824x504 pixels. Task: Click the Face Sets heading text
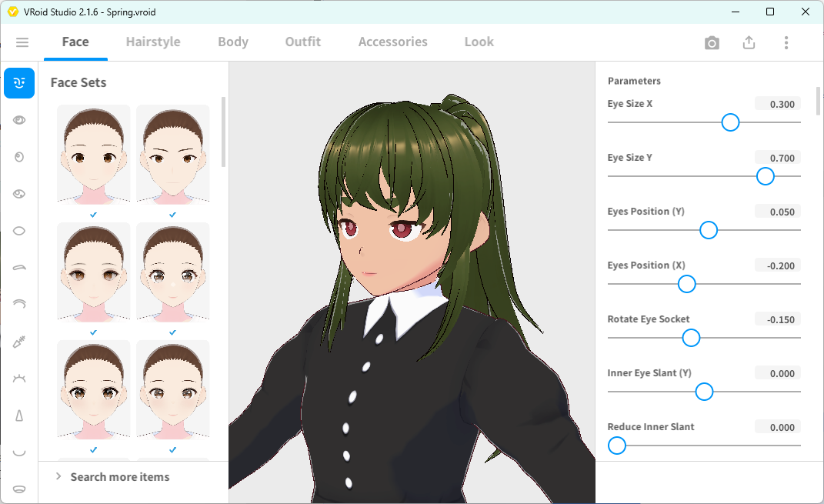pos(78,82)
